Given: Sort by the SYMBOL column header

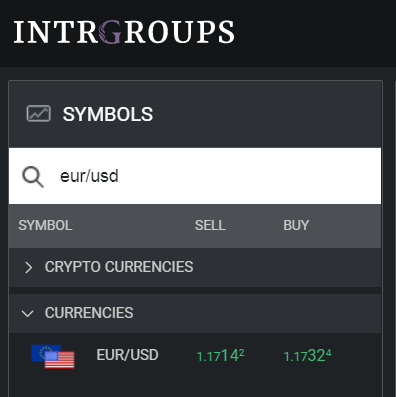Looking at the screenshot, I should tap(45, 226).
